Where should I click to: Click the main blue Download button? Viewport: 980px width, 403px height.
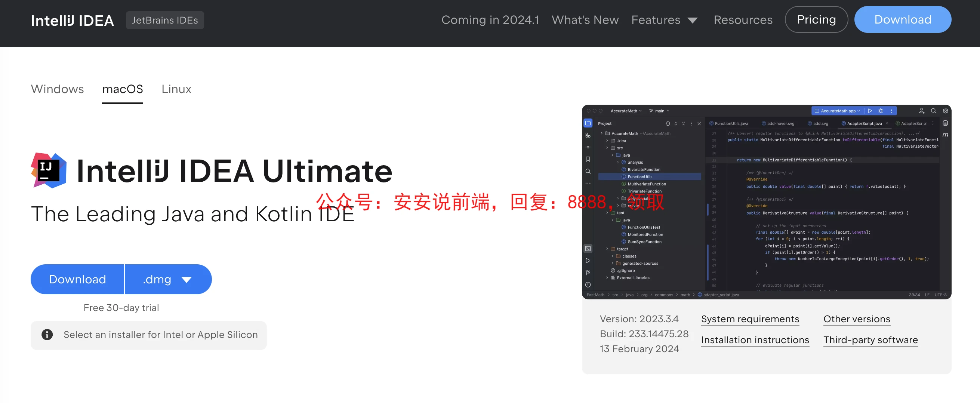[77, 279]
